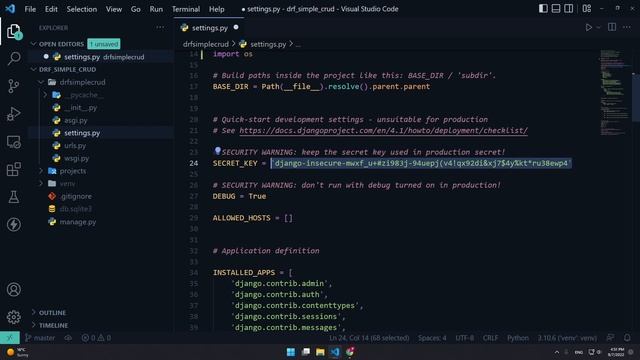Open the Source Control view

(13, 86)
